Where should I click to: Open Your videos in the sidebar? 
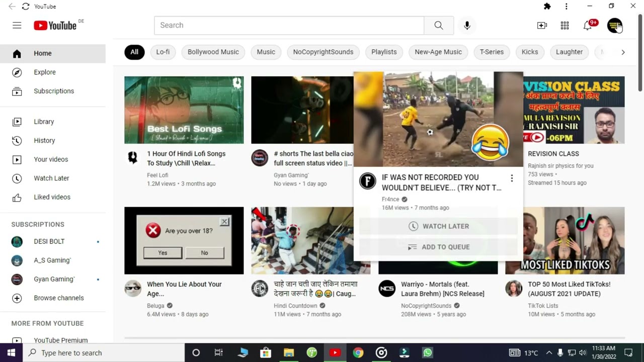[53, 159]
